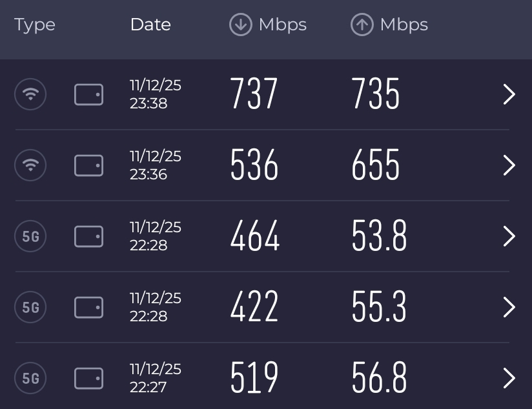Image resolution: width=532 pixels, height=409 pixels.
Task: Open the 11/12/25 23:38 test date
Action: tap(155, 95)
